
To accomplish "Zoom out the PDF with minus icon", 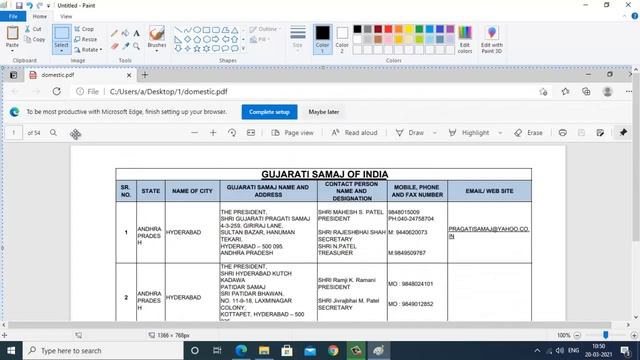I will 194,133.
